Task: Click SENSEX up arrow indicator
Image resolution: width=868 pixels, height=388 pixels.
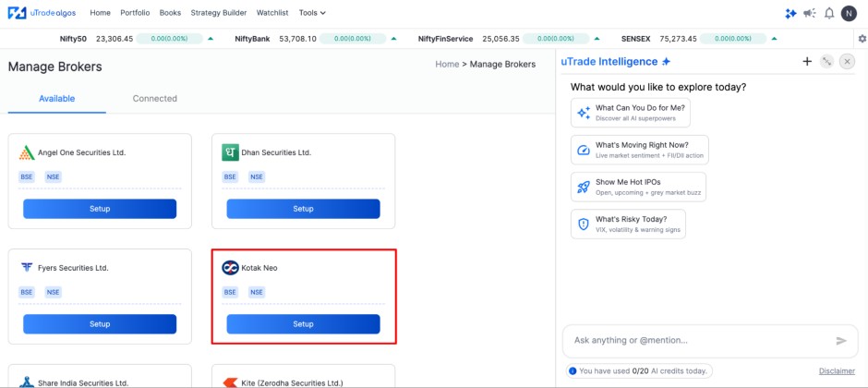Action: tap(774, 39)
